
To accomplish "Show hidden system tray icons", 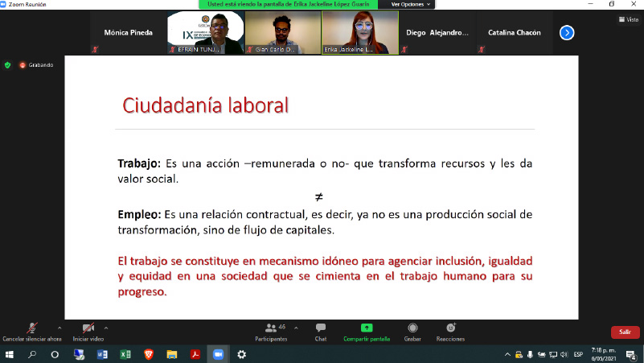I will (x=507, y=354).
